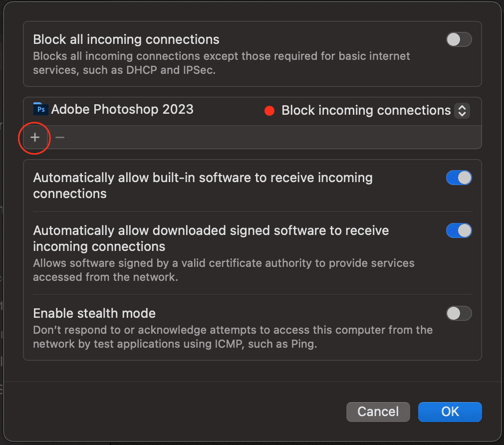Enable stealth mode

click(458, 313)
